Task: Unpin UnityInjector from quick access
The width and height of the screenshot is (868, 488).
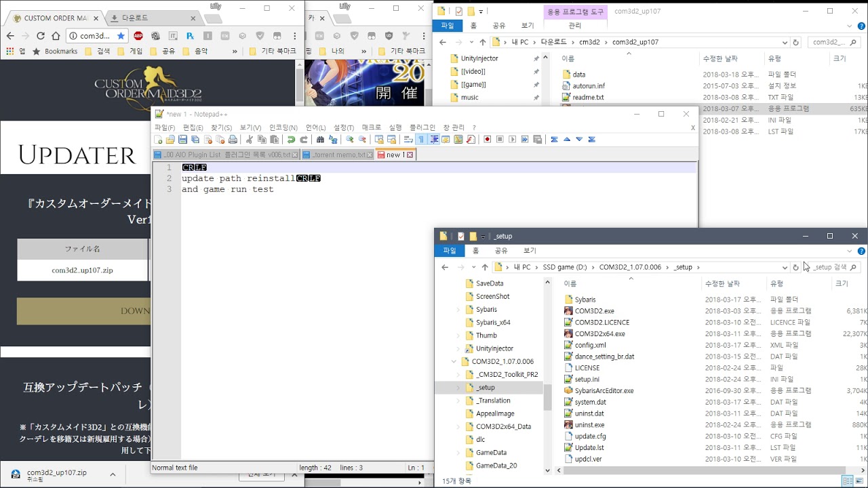Action: [536, 59]
